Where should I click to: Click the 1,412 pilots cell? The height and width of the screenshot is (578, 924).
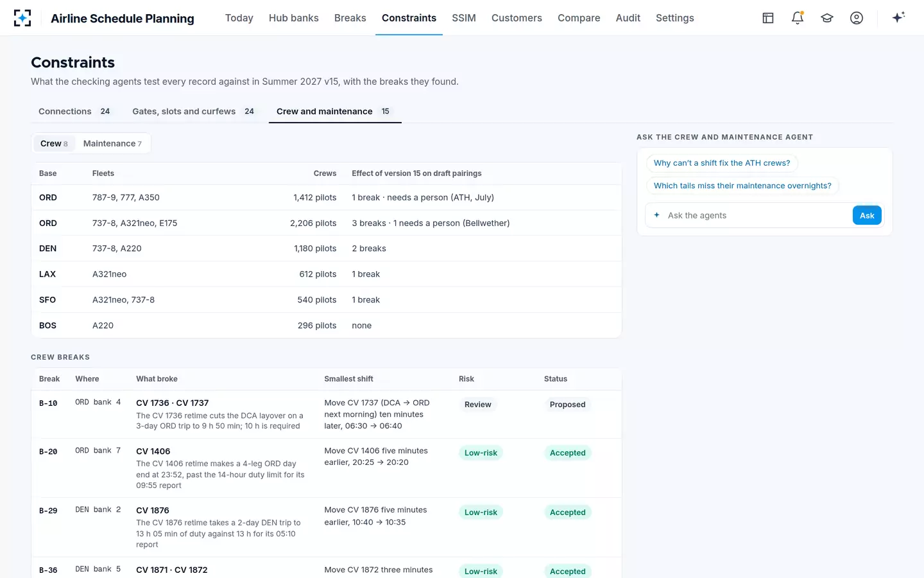314,197
